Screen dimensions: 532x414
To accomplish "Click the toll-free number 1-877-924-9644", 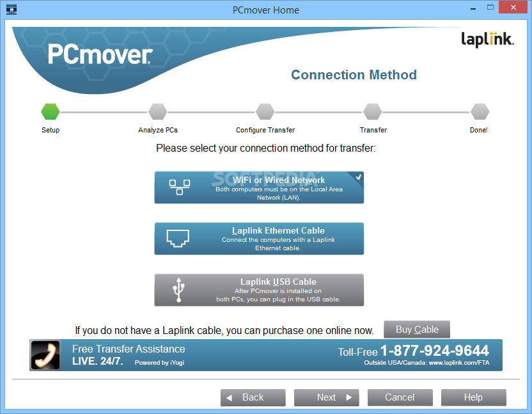I will point(435,351).
